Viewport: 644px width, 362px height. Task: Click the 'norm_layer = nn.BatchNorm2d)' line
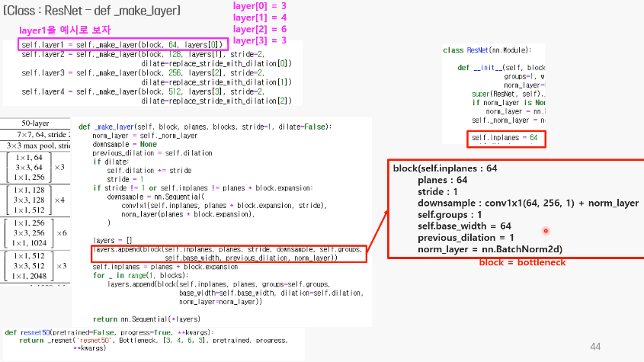click(490, 249)
